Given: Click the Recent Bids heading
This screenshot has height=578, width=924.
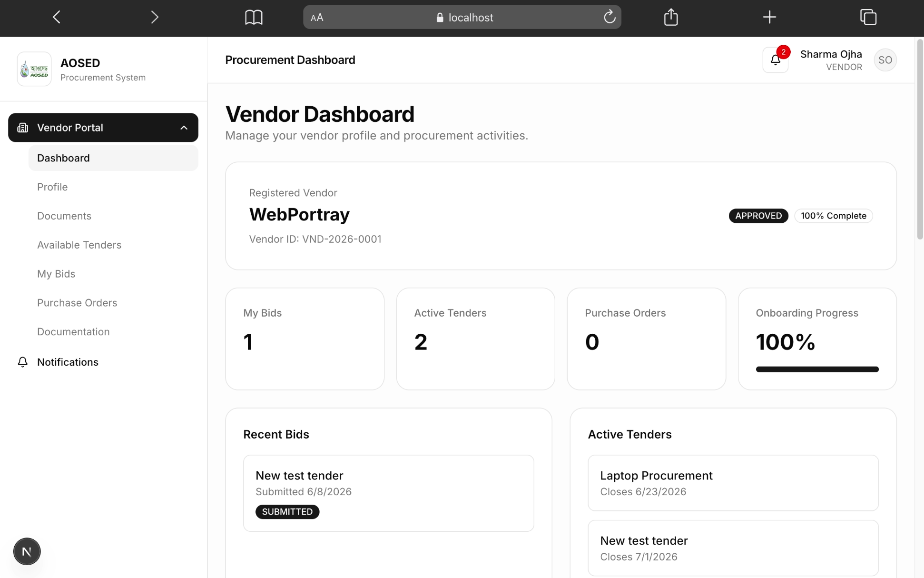Looking at the screenshot, I should coord(276,434).
